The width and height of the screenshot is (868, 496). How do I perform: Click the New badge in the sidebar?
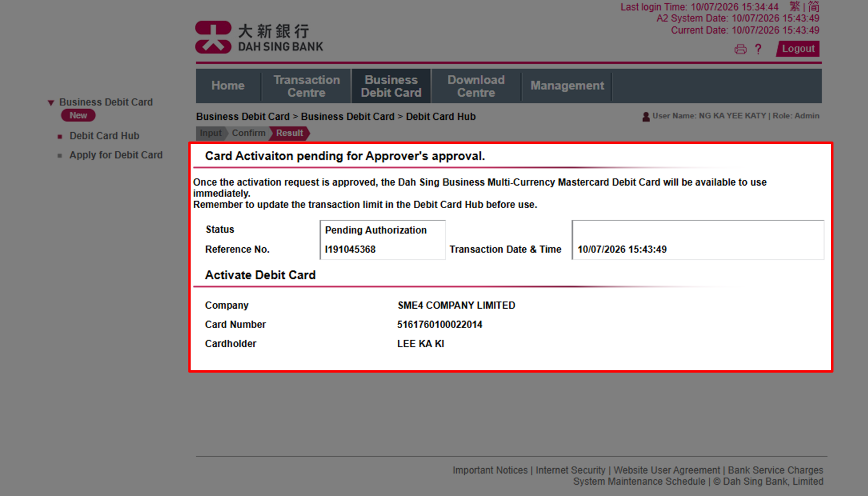(78, 115)
